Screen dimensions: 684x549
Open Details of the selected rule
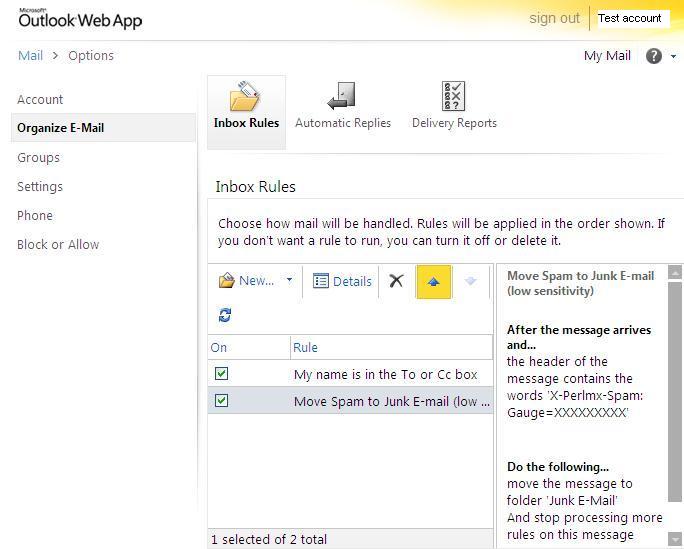pos(342,281)
